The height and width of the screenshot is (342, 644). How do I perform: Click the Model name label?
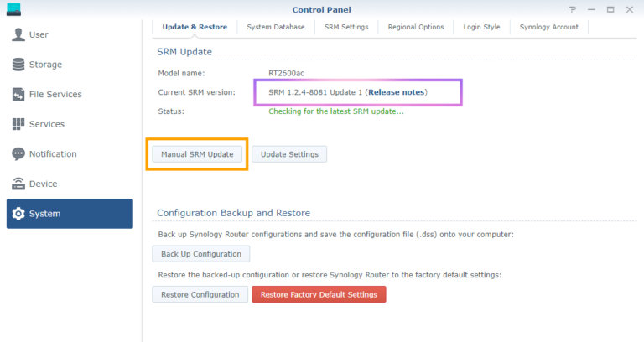point(181,74)
